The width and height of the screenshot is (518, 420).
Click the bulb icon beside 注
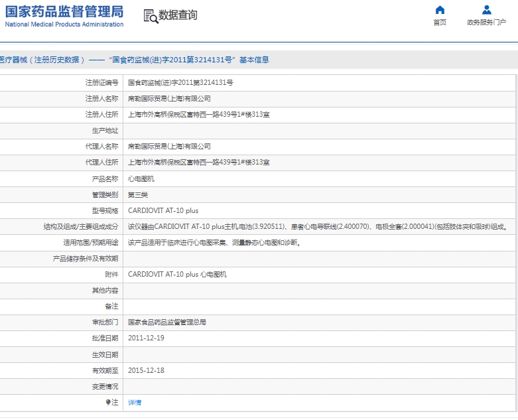point(107,402)
